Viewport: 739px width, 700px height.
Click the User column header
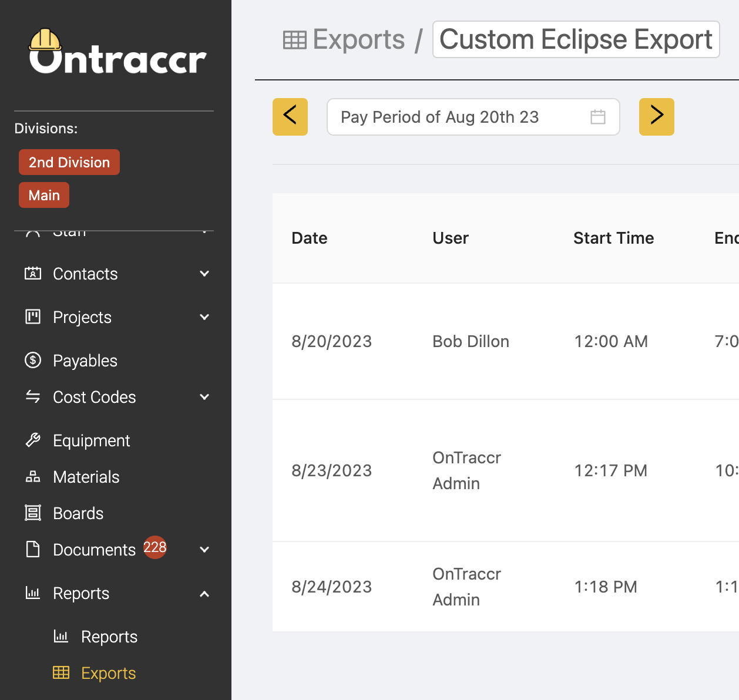pyautogui.click(x=451, y=238)
